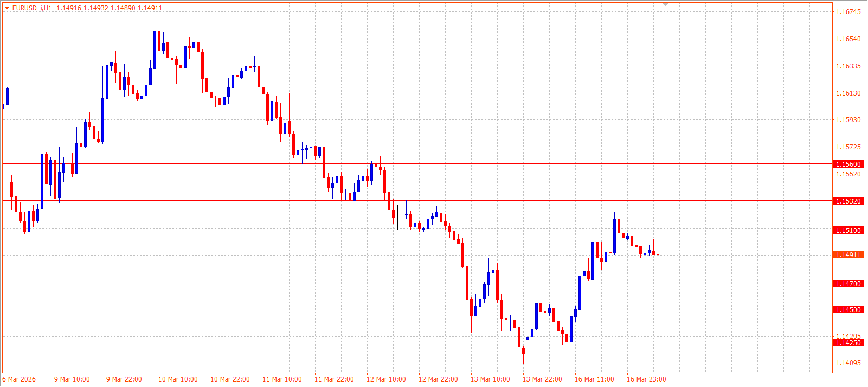Click the price scale value 1.15930
This screenshot has height=387, width=868.
[x=848, y=120]
